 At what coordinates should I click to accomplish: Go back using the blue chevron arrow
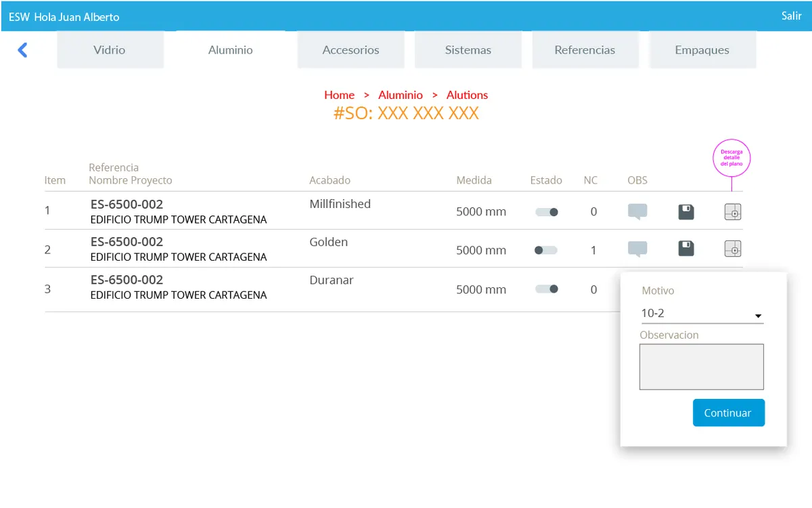point(22,49)
